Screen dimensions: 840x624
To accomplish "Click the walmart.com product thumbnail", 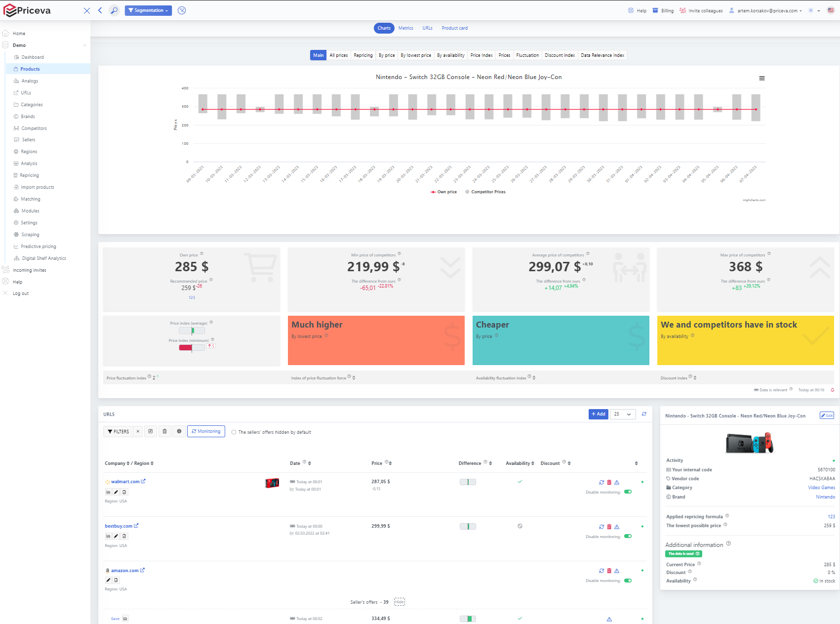I will point(272,483).
